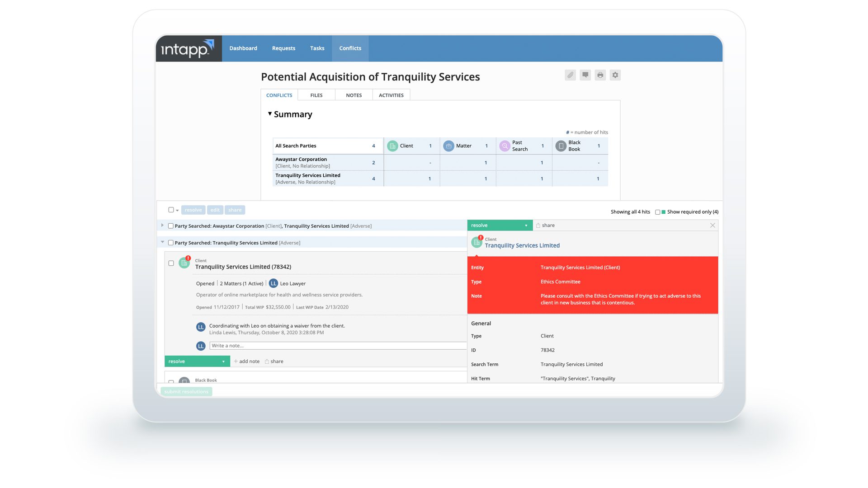Open the resolve dropdown in detail panel
Screen dimensions: 868x488
500,225
